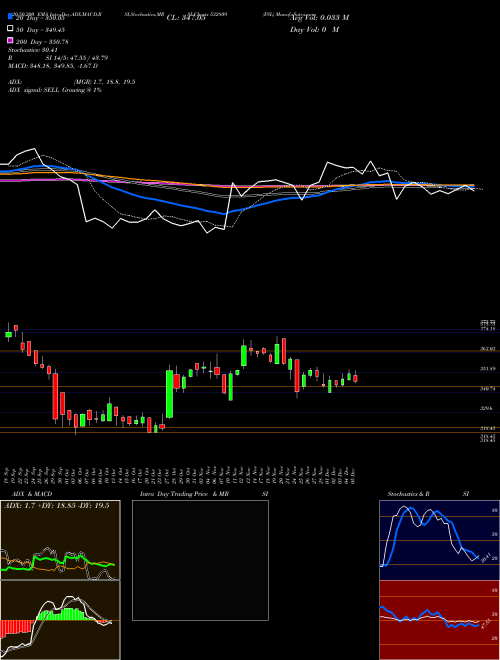Click the last red candlestick on the chart
This screenshot has width=500, height=660.
click(355, 378)
